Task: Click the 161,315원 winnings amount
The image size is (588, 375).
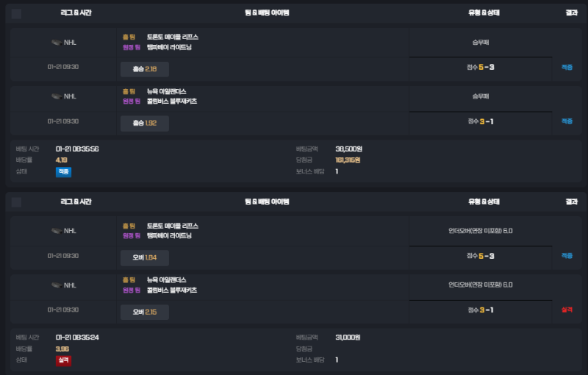Action: pos(348,160)
